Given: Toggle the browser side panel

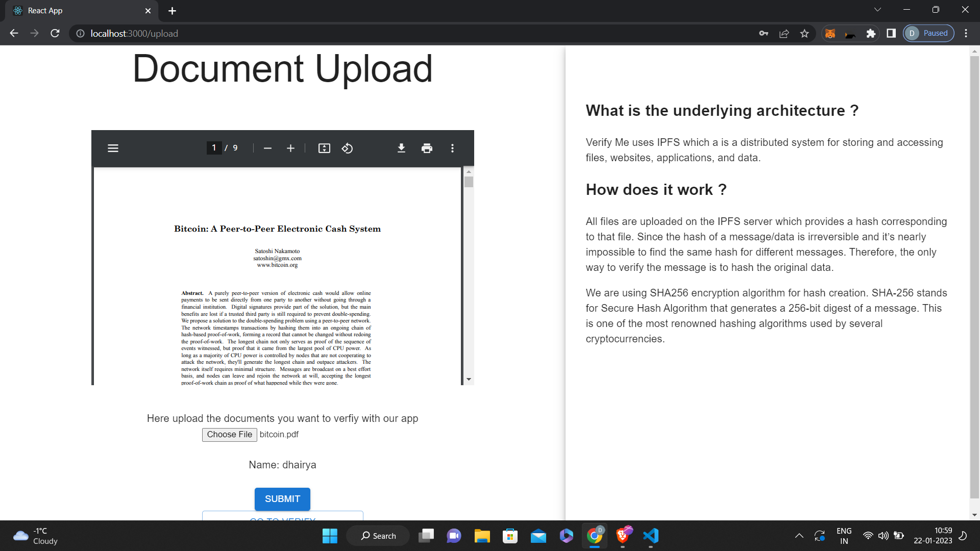Looking at the screenshot, I should pos(891,34).
